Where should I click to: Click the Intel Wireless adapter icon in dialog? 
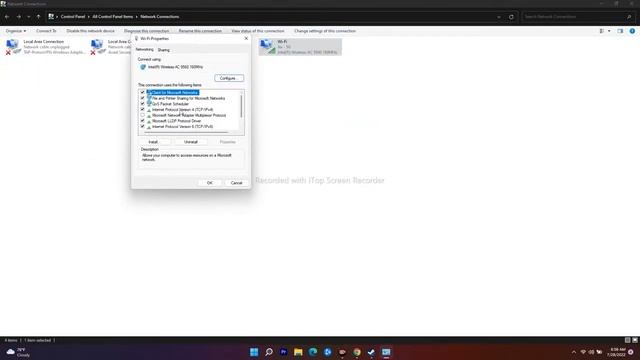point(143,67)
